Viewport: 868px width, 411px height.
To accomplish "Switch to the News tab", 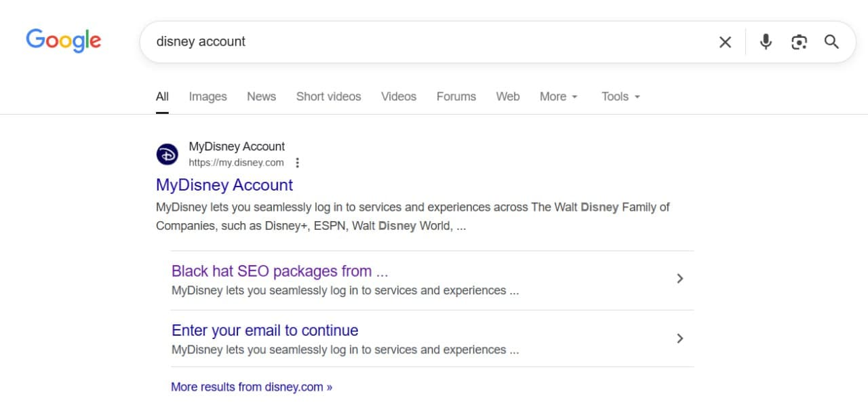I will pyautogui.click(x=261, y=96).
